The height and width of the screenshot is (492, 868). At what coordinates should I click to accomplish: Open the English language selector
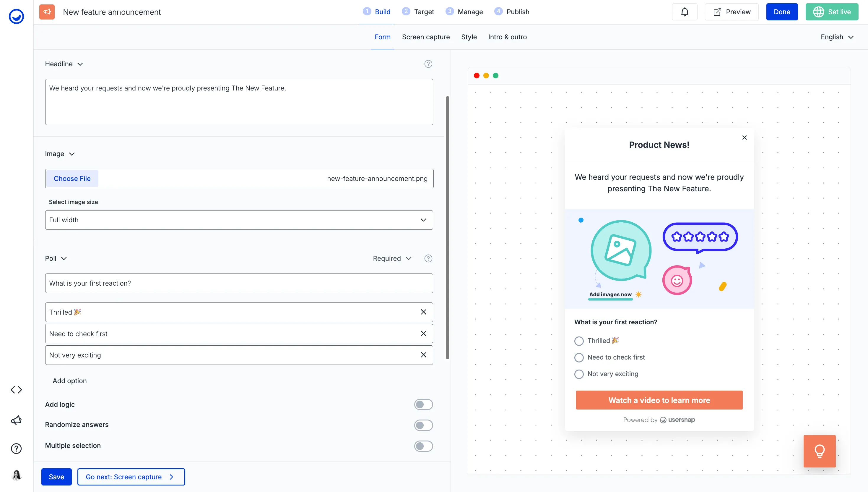[x=837, y=37]
